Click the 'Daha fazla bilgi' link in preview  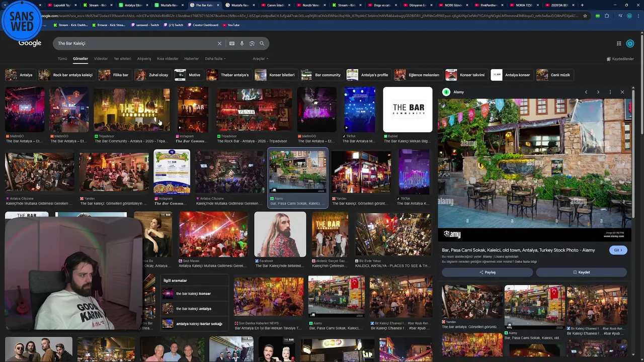click(526, 261)
